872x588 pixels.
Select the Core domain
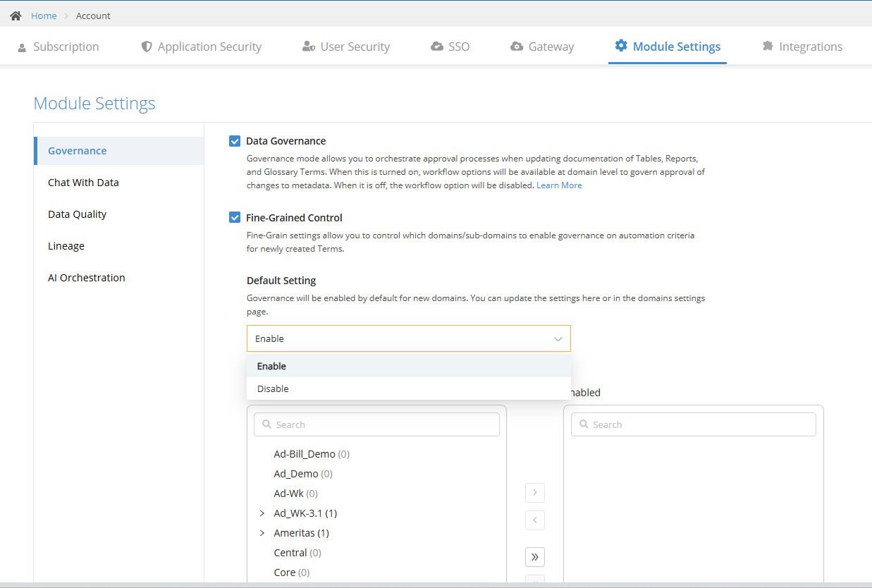pos(292,572)
